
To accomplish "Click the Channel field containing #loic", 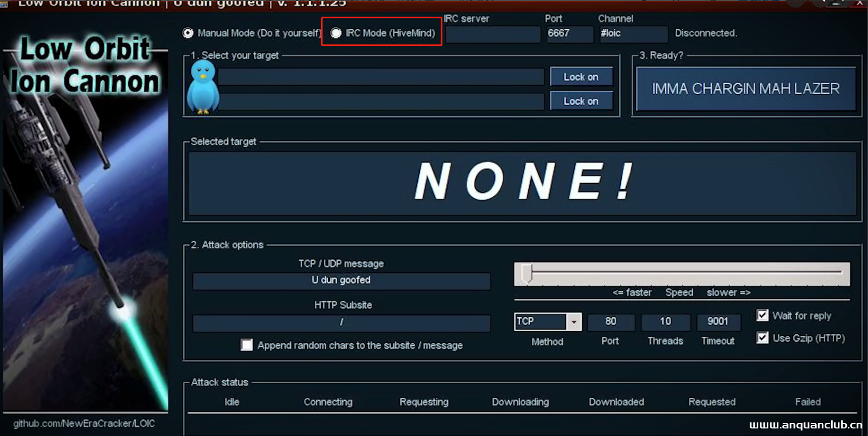I will [x=633, y=34].
